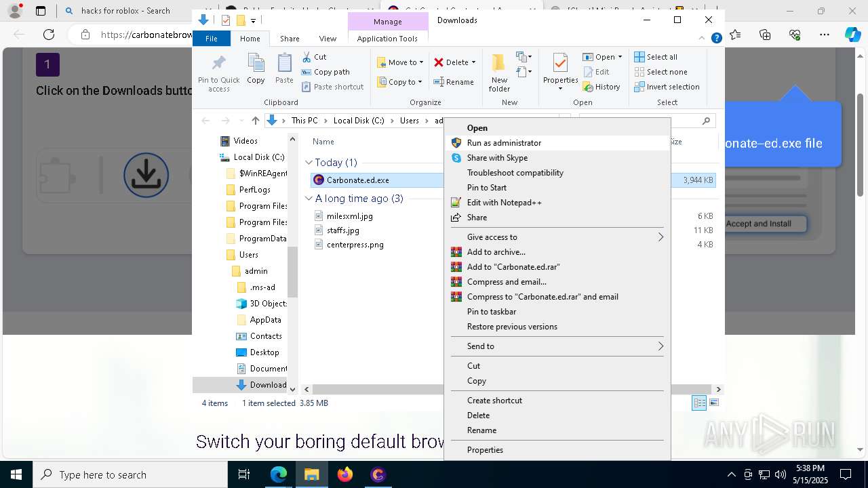Select the AppData folder in tree

pos(265,320)
